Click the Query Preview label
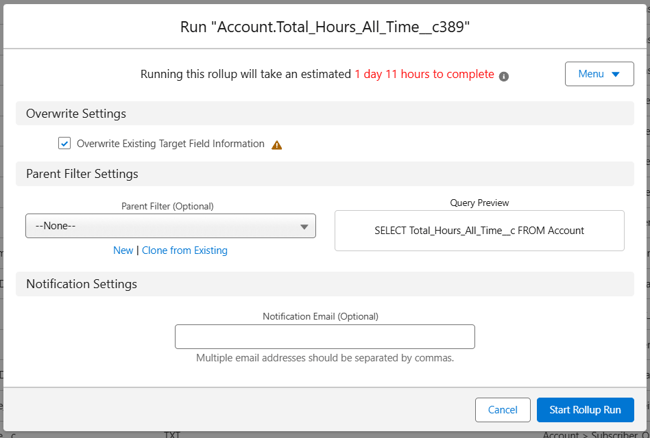This screenshot has width=650, height=438. coord(479,202)
